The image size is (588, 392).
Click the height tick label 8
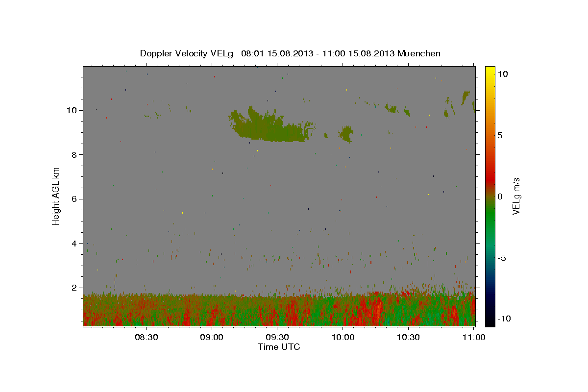(74, 155)
